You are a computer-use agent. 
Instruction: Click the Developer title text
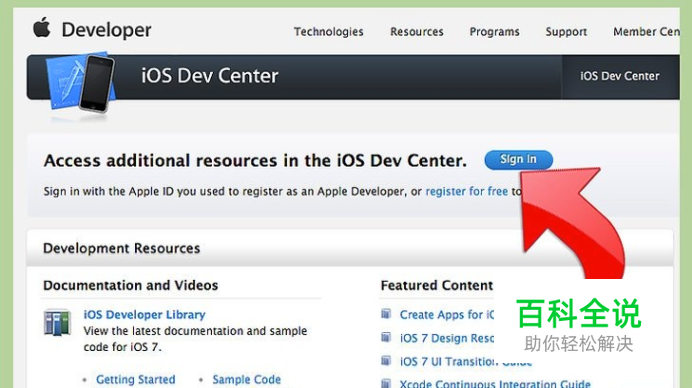click(106, 30)
